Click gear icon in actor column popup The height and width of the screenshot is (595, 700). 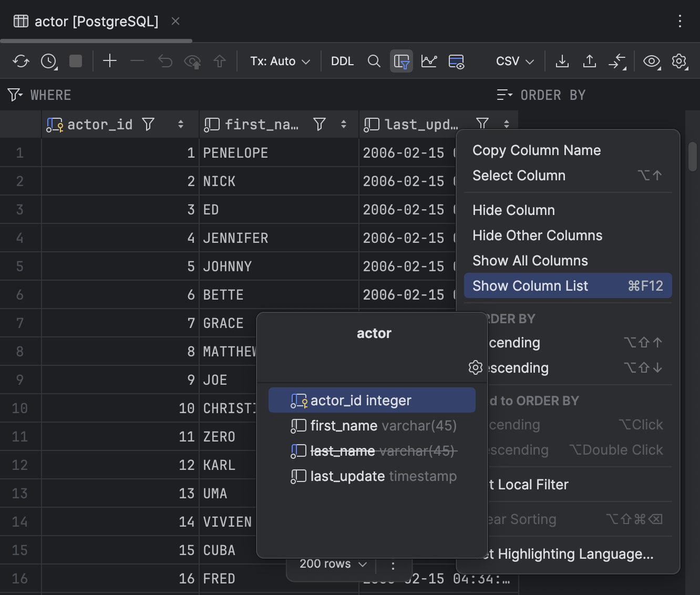pyautogui.click(x=475, y=367)
